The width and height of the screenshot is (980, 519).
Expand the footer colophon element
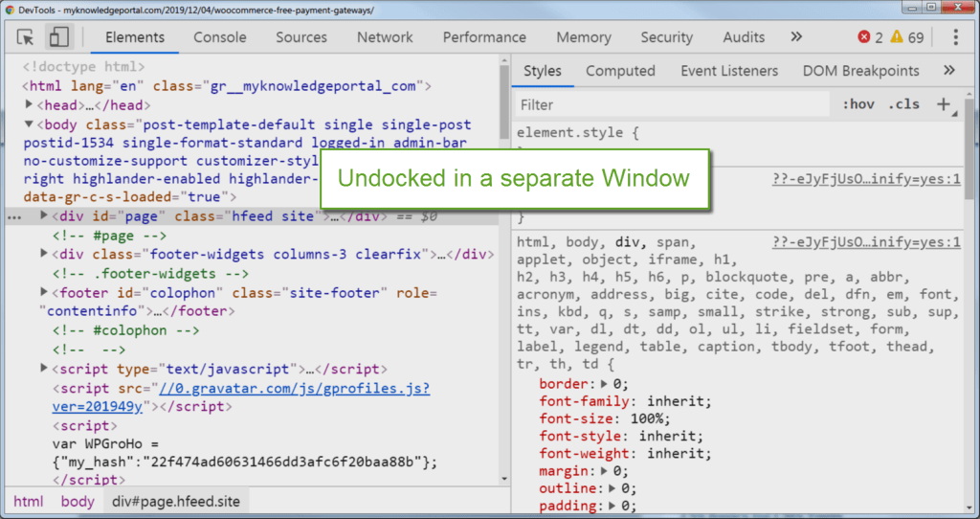(44, 292)
